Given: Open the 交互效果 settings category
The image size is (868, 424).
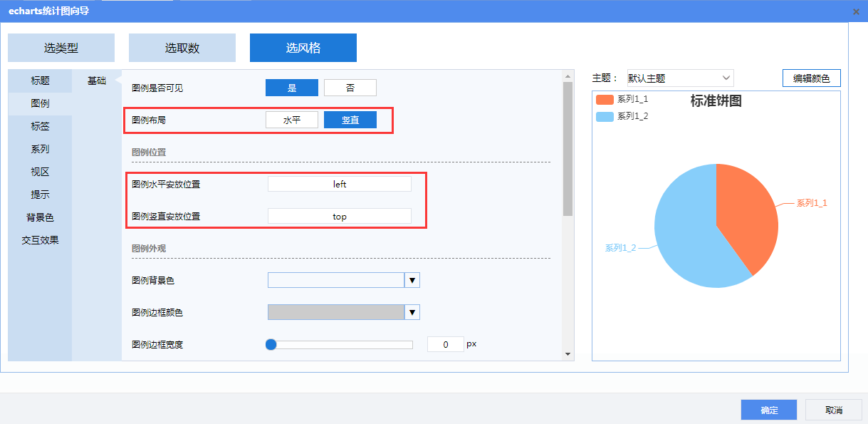Looking at the screenshot, I should click(40, 240).
